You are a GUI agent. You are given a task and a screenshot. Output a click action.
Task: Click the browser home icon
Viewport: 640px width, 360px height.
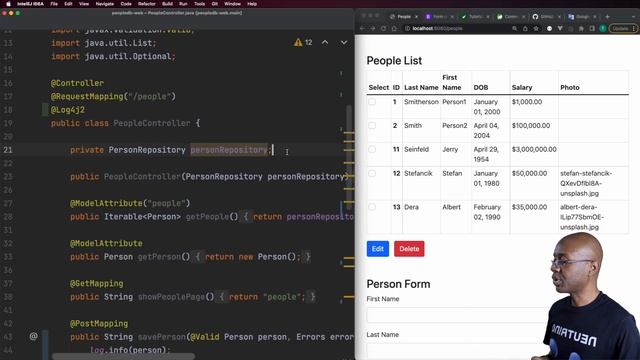coord(394,29)
